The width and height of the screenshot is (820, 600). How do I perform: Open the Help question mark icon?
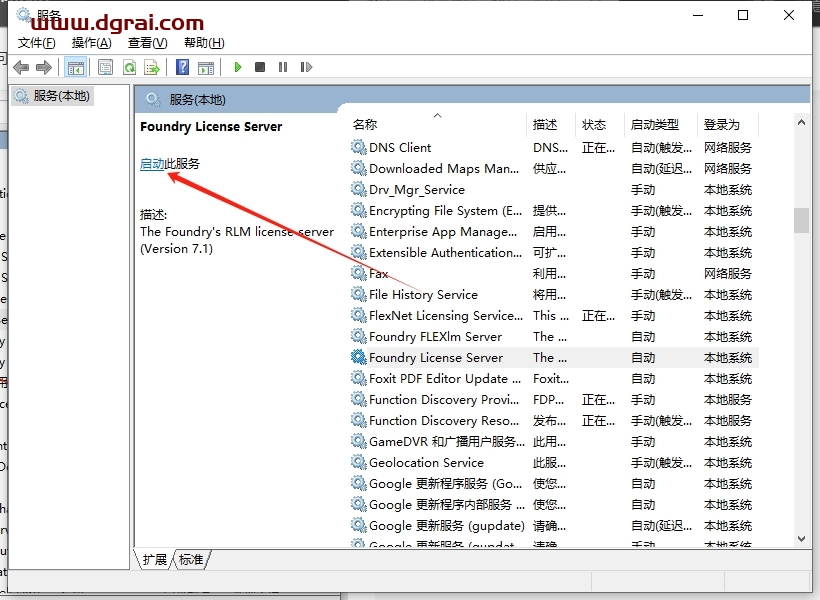click(183, 67)
